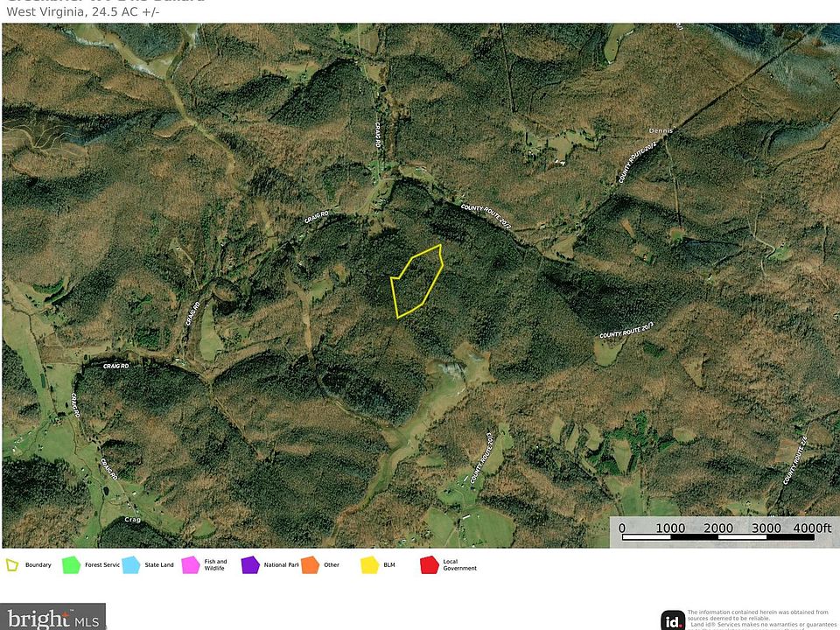Click the bright MLS logo

click(x=53, y=617)
